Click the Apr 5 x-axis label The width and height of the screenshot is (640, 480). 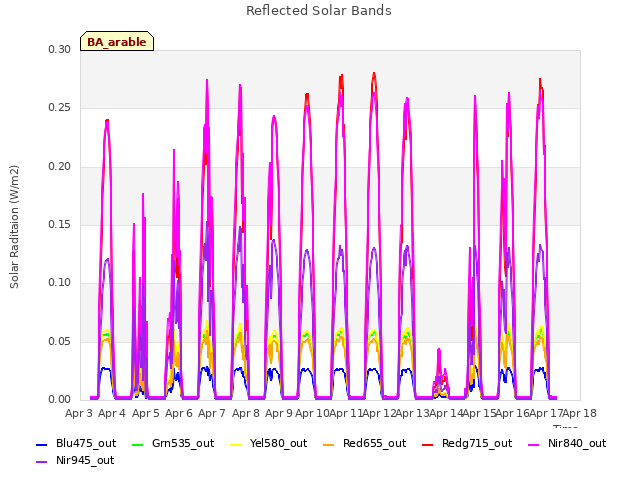tap(146, 414)
